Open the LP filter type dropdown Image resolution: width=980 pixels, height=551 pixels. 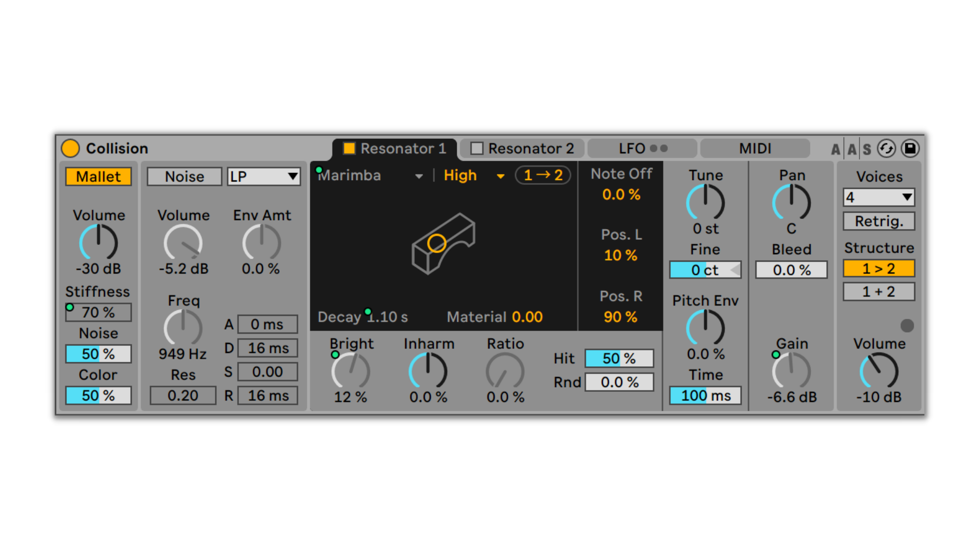pos(264,177)
